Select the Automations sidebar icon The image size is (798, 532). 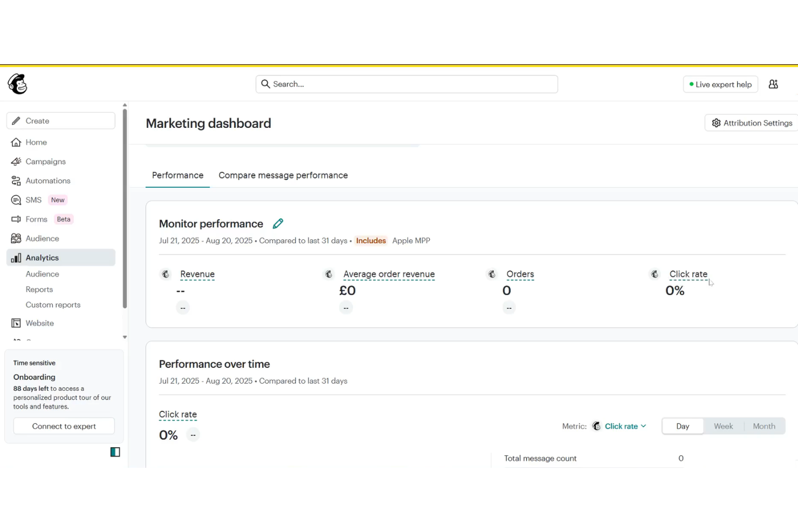(x=16, y=181)
